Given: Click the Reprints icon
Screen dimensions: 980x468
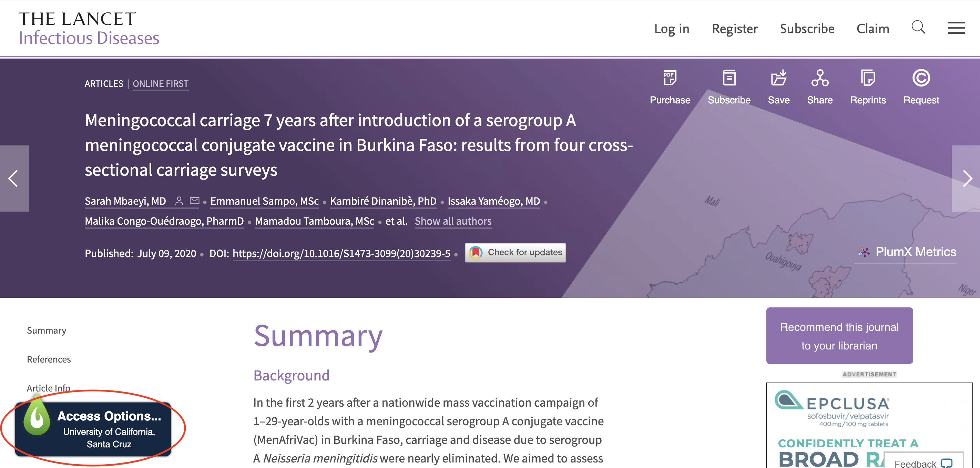Looking at the screenshot, I should (868, 78).
